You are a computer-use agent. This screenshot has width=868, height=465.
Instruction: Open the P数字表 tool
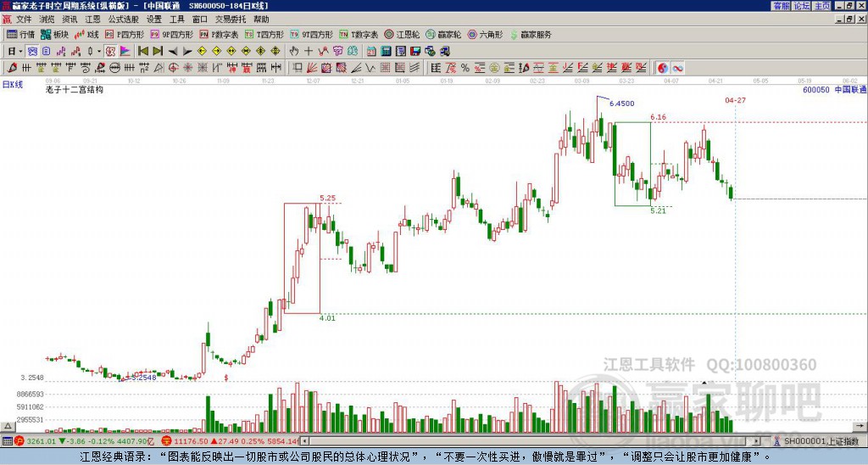219,34
